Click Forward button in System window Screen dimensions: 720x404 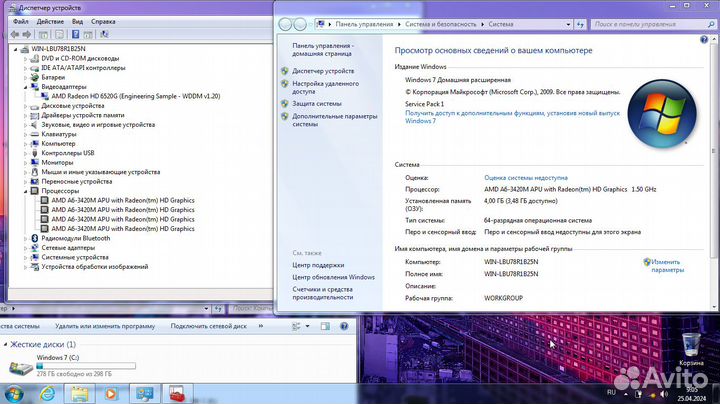click(300, 24)
